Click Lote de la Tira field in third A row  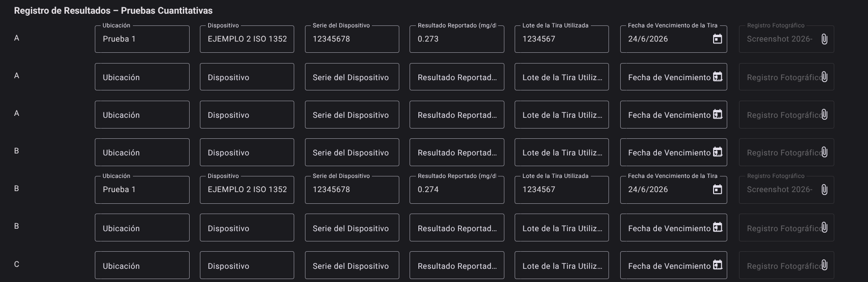[x=562, y=114]
